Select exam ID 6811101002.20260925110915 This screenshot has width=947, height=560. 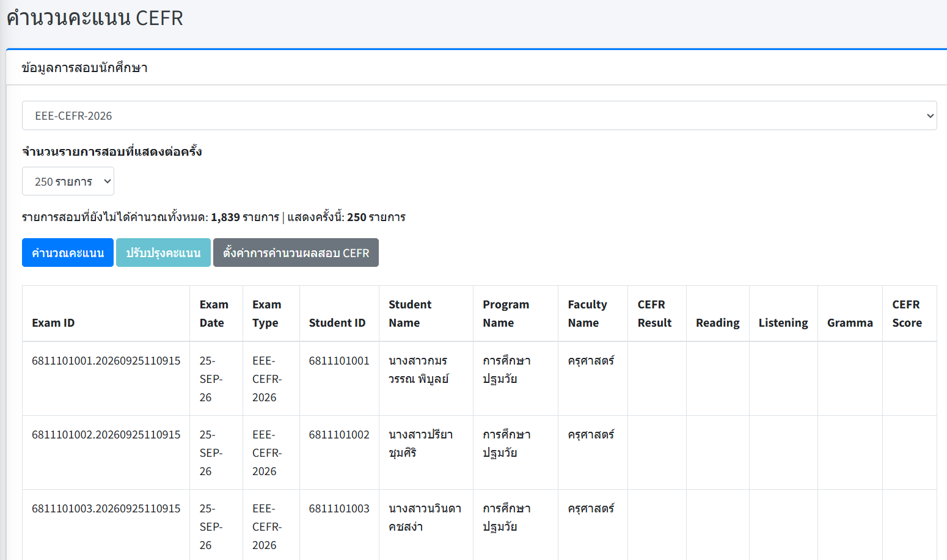106,435
